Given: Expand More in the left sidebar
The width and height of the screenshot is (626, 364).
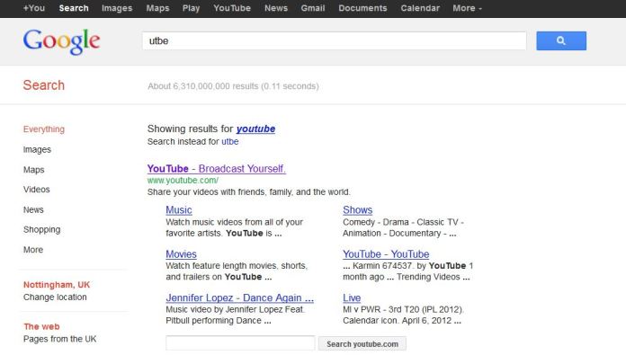Looking at the screenshot, I should 33,250.
